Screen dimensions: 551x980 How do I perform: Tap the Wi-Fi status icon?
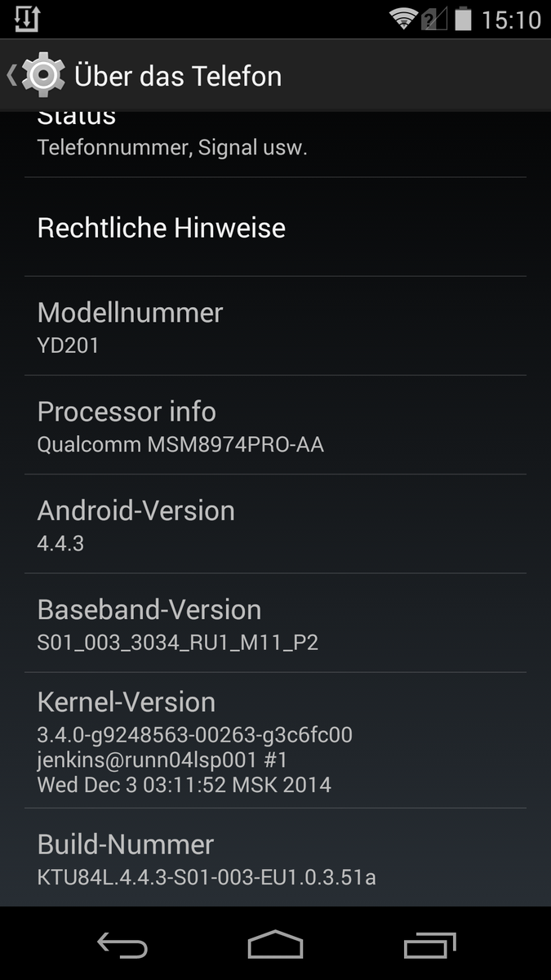(x=403, y=19)
